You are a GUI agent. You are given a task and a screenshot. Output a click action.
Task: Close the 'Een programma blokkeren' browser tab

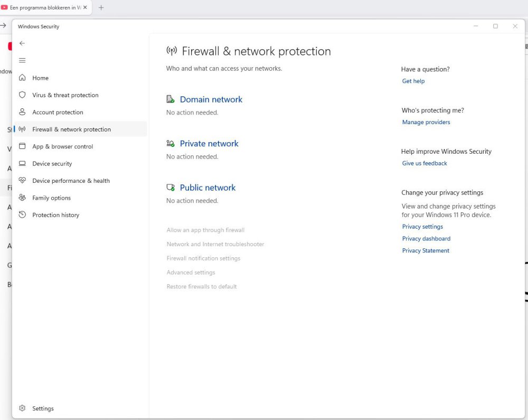tap(85, 7)
